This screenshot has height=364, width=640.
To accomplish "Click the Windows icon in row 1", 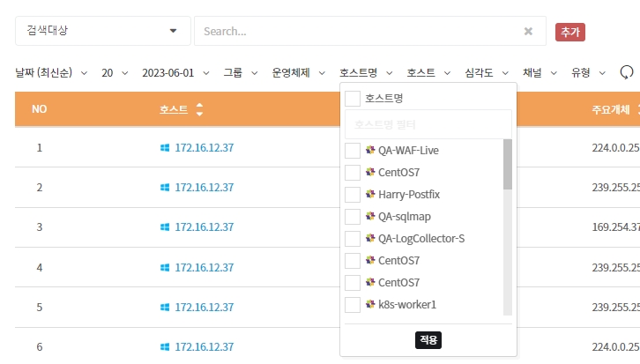I will pyautogui.click(x=164, y=147).
